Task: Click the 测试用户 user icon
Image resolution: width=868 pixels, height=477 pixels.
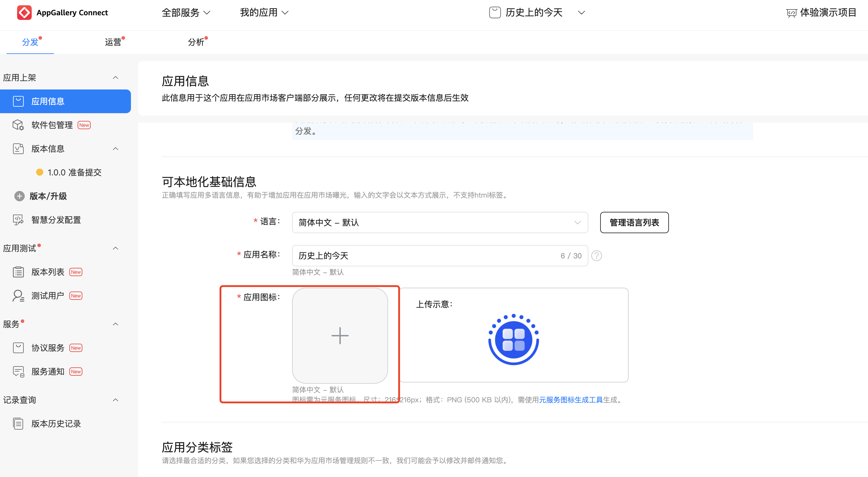Action: click(x=18, y=296)
